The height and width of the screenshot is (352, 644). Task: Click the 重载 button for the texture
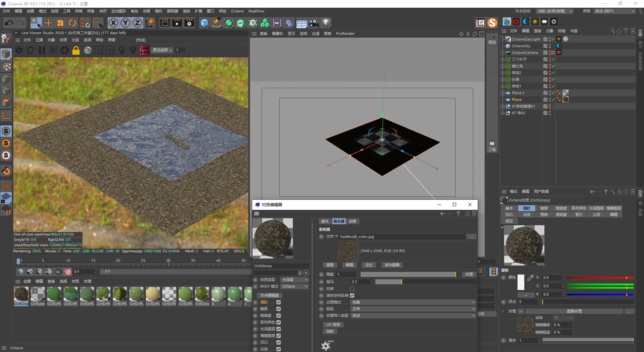[330, 265]
